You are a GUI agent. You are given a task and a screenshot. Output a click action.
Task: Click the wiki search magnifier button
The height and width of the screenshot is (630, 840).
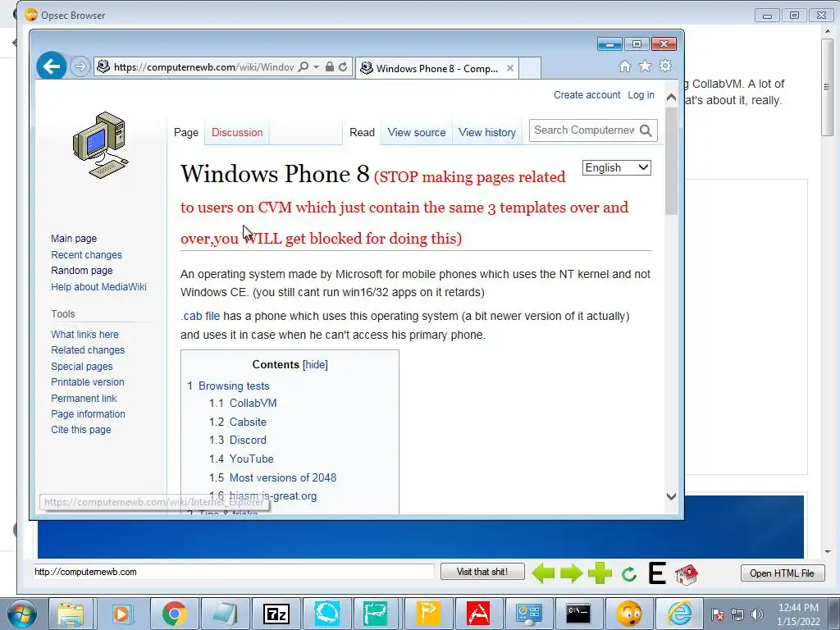click(646, 130)
